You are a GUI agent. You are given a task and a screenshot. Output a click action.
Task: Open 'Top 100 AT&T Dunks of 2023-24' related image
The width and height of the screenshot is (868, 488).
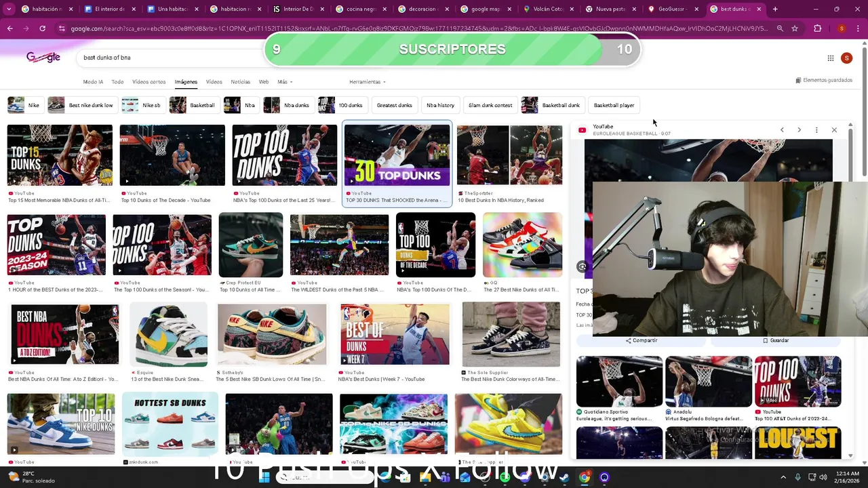coord(797,382)
